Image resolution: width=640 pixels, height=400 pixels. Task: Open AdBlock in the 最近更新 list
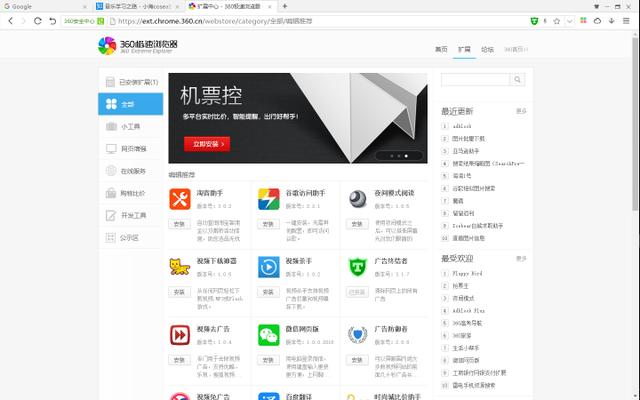(x=462, y=126)
